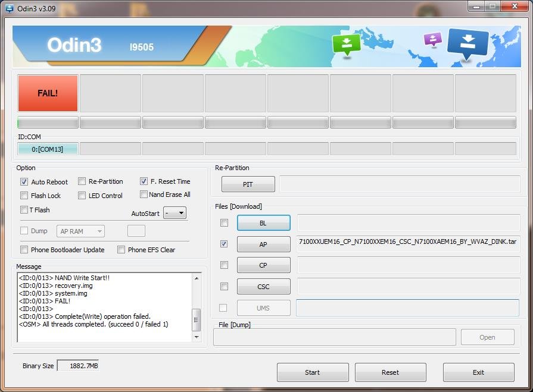Click 'NAND Write Start!!' log line
This screenshot has height=392, width=533.
64,278
